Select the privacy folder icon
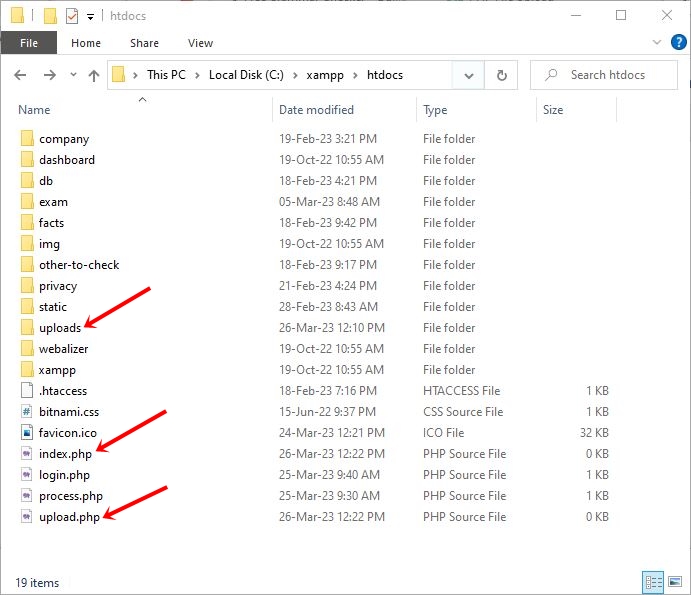The width and height of the screenshot is (691, 595). pos(27,286)
